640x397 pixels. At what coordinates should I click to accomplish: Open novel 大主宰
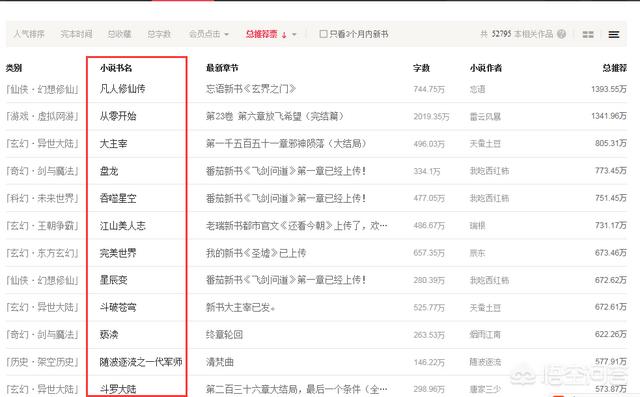[x=113, y=143]
